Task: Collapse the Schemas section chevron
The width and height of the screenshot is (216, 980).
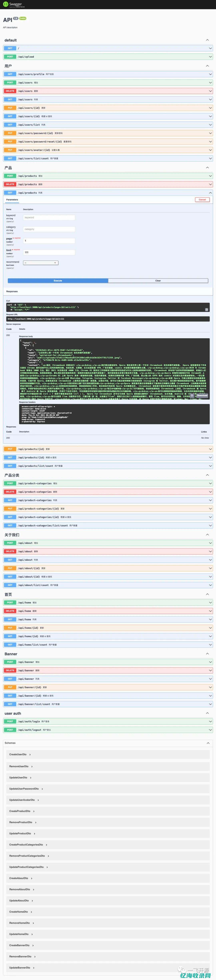Action: coord(208,743)
